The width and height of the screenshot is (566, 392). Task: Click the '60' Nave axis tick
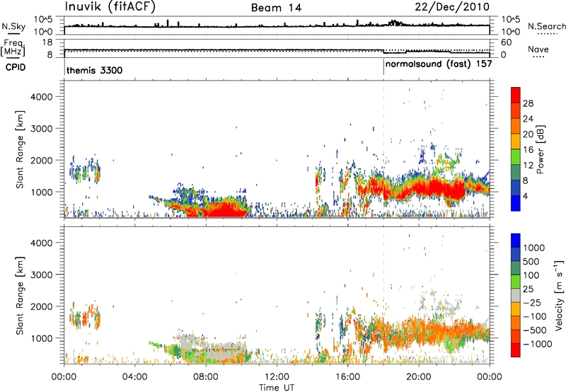tap(506, 42)
